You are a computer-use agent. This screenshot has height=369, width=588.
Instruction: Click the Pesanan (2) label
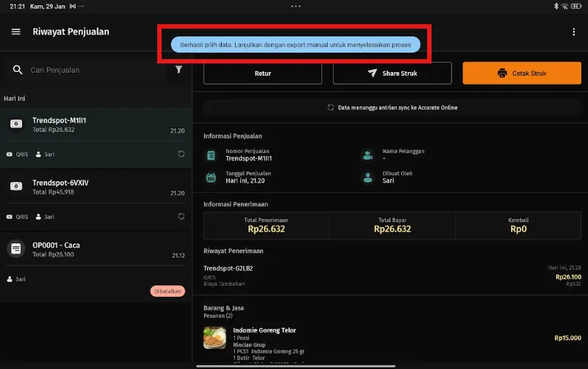click(x=218, y=316)
